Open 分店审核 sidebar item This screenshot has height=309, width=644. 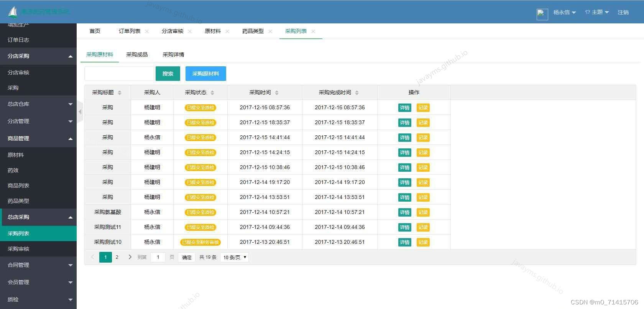click(x=38, y=72)
